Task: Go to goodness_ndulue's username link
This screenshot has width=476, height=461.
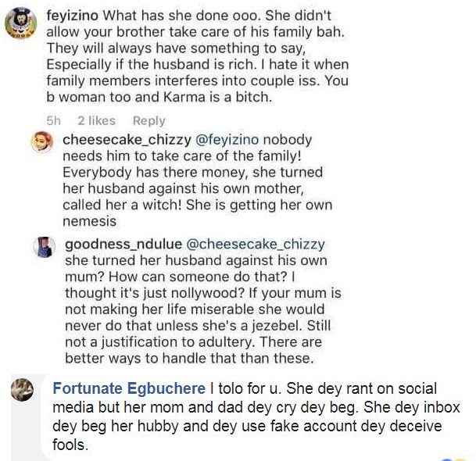Action: click(x=114, y=243)
